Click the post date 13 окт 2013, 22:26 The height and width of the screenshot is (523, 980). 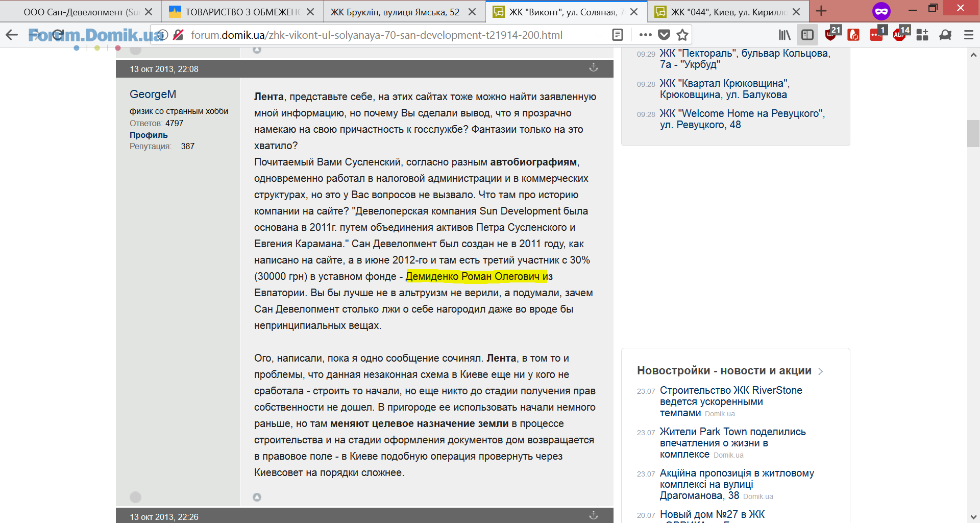pos(164,517)
